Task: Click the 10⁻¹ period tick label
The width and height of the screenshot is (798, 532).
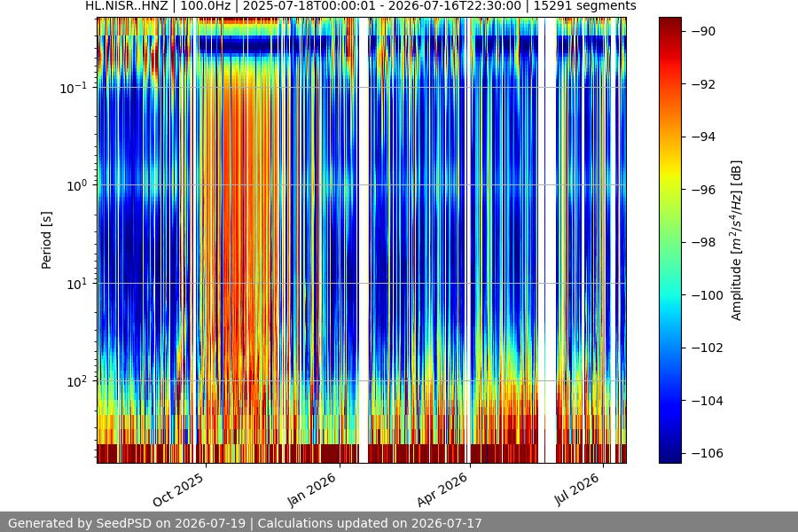Action: pos(74,88)
